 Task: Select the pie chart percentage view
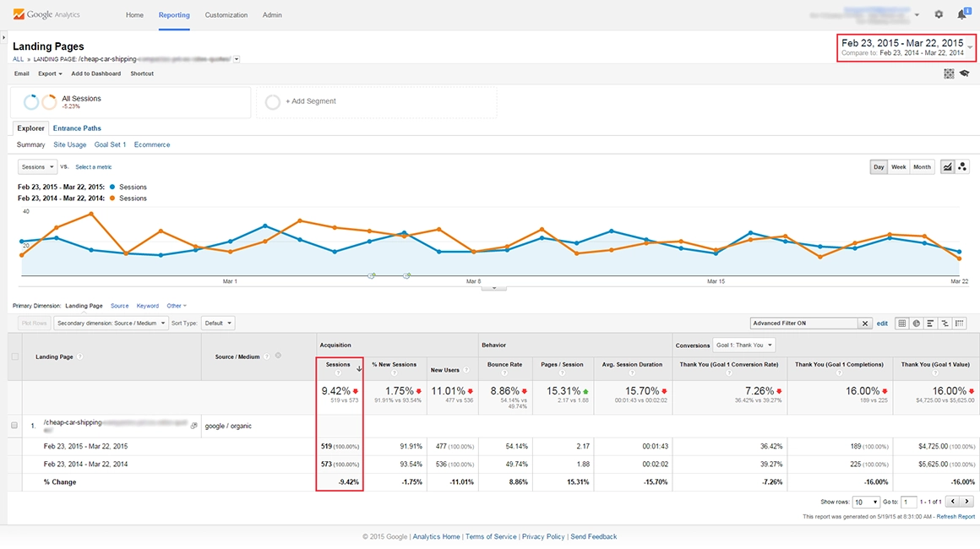click(x=916, y=323)
